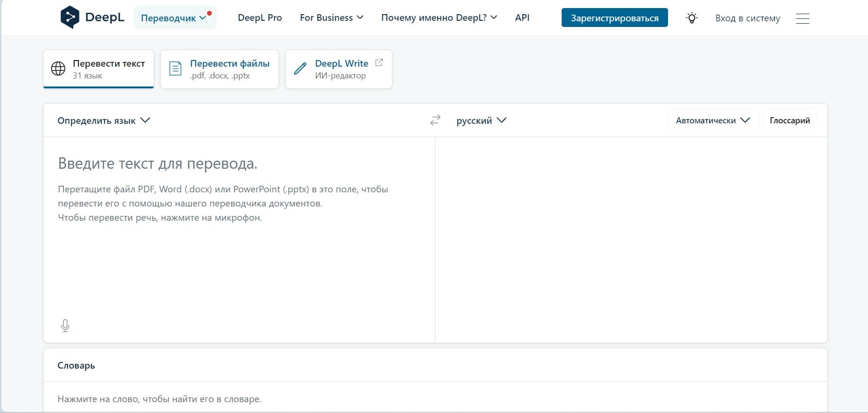This screenshot has height=413, width=868.
Task: Open the Определить язык source language dropdown
Action: [x=104, y=120]
